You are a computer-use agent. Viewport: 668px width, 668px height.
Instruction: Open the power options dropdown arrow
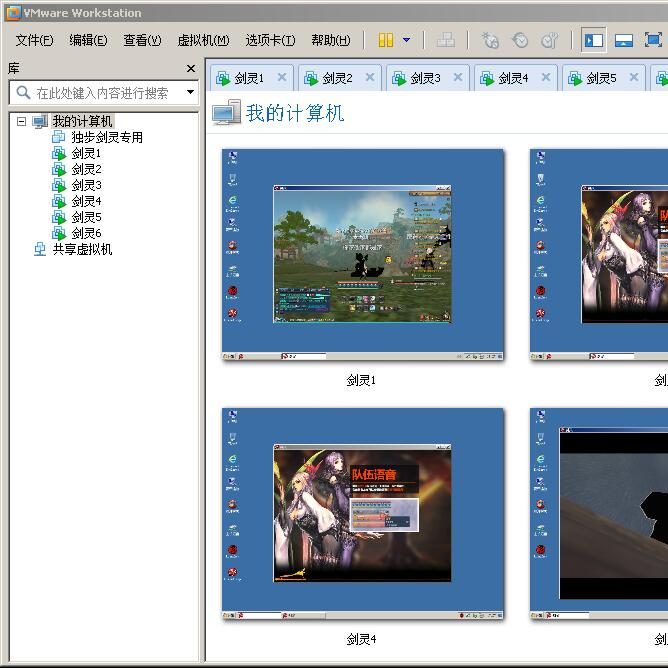[x=406, y=40]
